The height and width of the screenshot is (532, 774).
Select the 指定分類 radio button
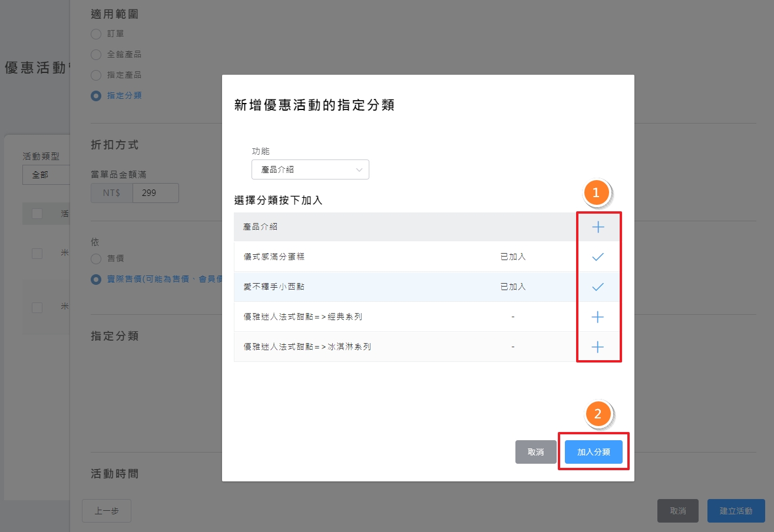[96, 96]
